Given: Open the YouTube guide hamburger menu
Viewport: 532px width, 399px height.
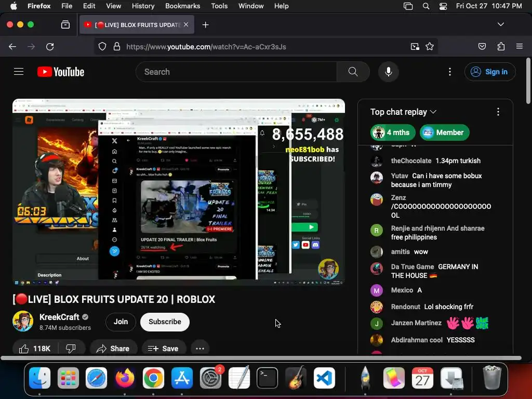Looking at the screenshot, I should 19,72.
